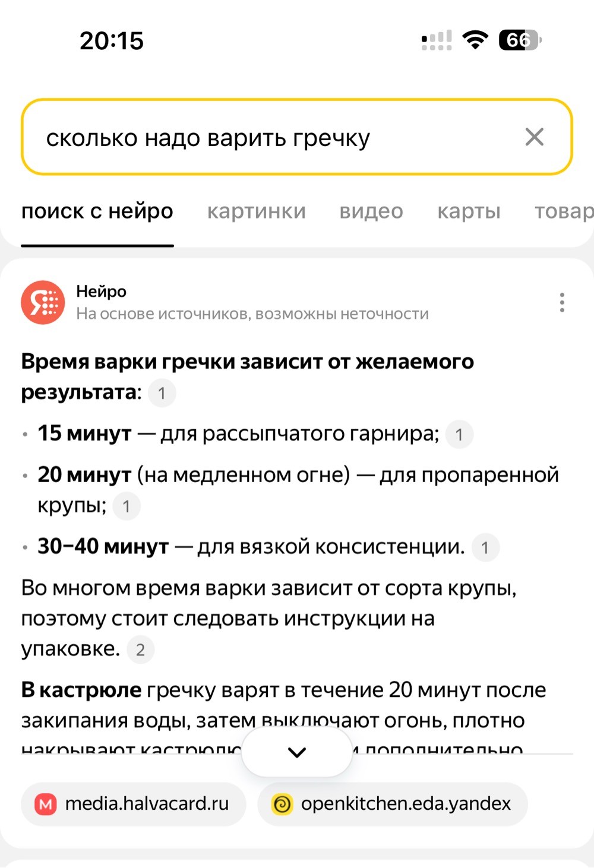
Task: Tap the battery indicator in status bar
Action: click(520, 40)
